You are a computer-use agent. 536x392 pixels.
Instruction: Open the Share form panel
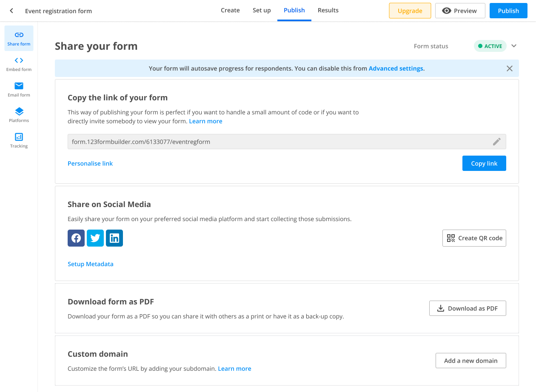pos(19,38)
